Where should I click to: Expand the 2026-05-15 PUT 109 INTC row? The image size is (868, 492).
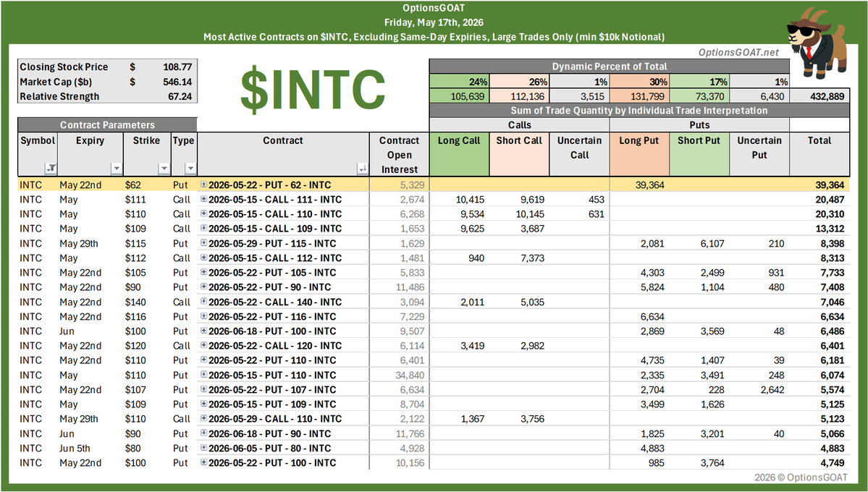point(203,404)
